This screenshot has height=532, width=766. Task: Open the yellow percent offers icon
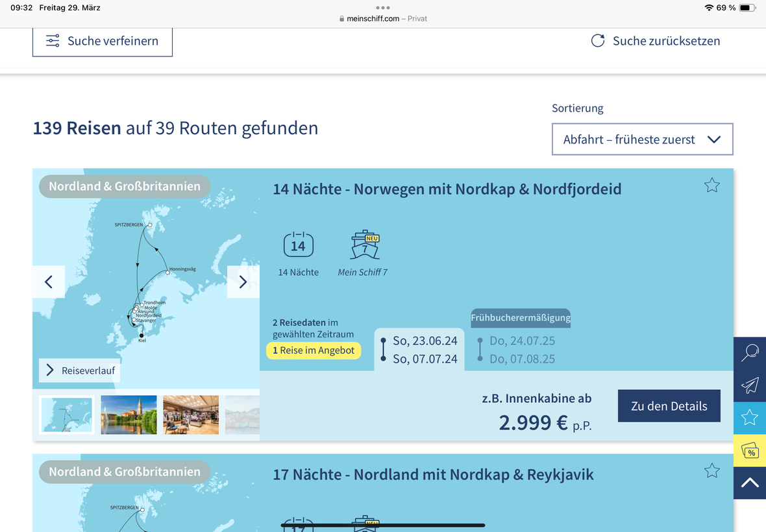pos(750,451)
